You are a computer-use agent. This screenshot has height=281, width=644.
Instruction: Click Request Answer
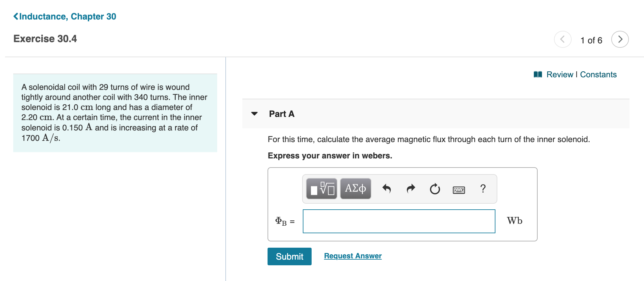(352, 256)
